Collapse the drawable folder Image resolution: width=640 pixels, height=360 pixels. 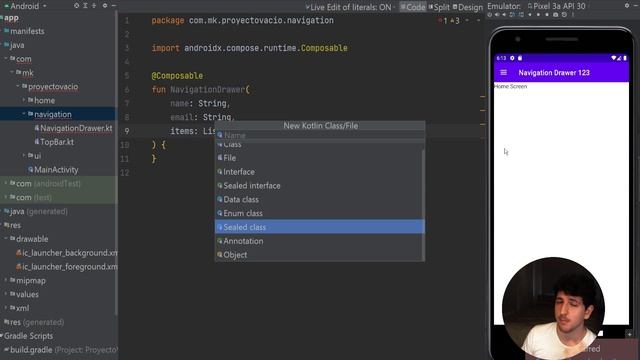(6, 239)
